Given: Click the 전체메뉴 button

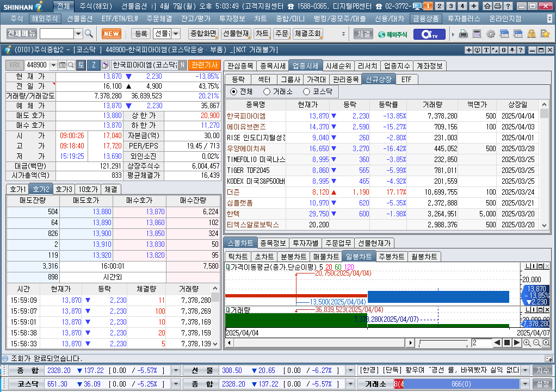Looking at the screenshot, I should point(22,34).
